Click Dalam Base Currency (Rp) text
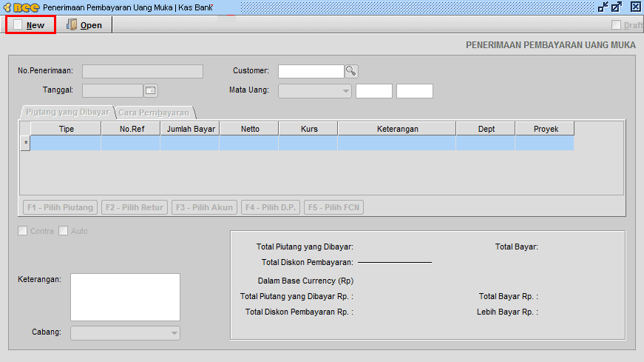The width and height of the screenshot is (644, 362). 305,281
